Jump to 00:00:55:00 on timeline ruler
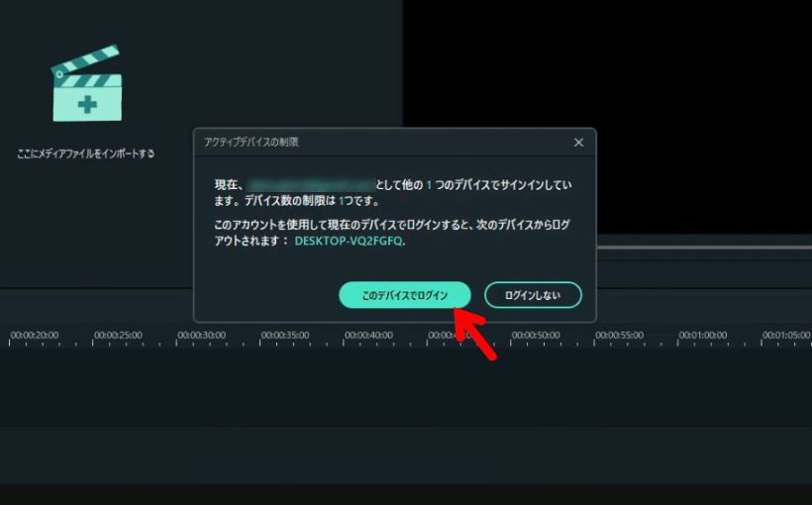 click(x=619, y=336)
